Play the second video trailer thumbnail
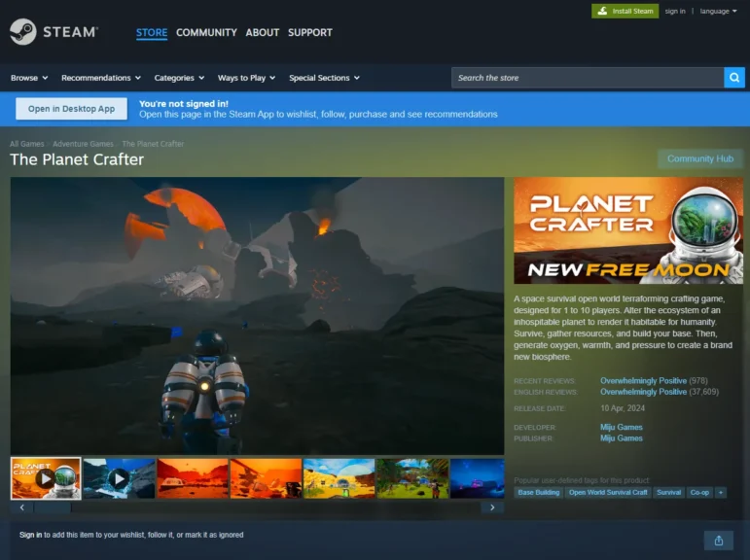This screenshot has height=560, width=750. (119, 478)
